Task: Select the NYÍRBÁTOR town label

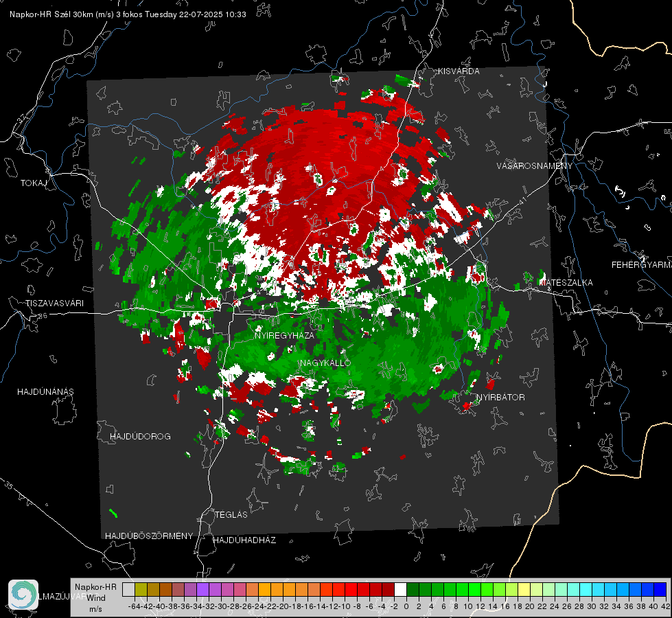Action: click(500, 398)
